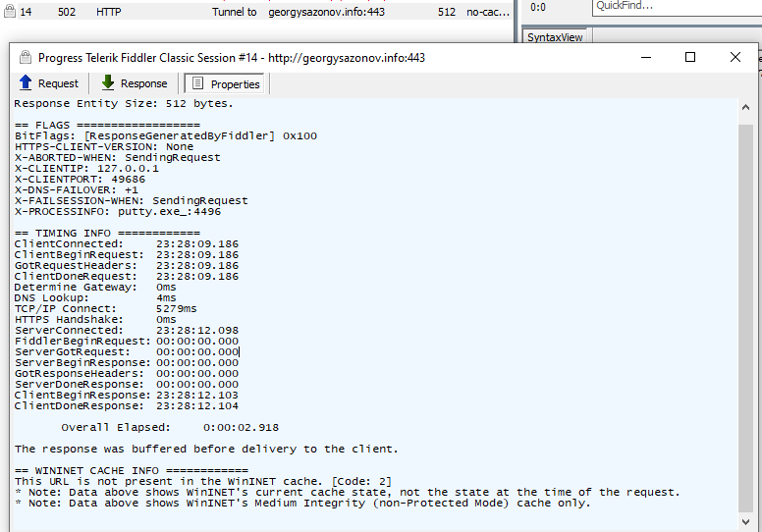Click the lock icon in session window title bar
Image resolution: width=762 pixels, height=532 pixels.
click(x=26, y=57)
